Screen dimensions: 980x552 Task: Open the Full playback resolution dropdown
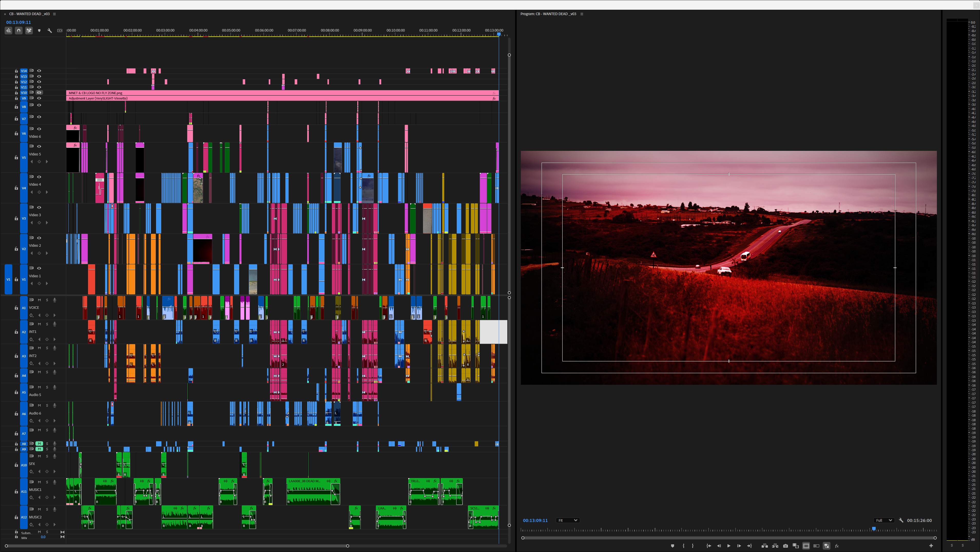(x=883, y=520)
